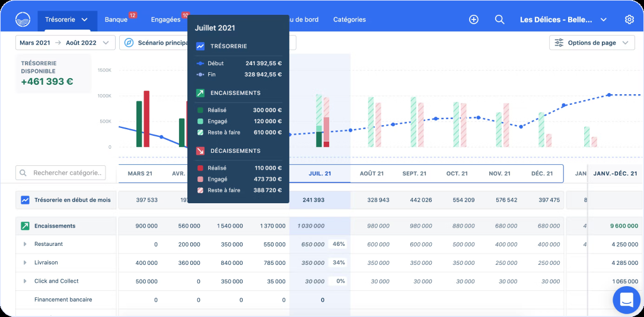Open the date range Mars 2021 – Août 2022 selector
The width and height of the screenshot is (644, 317).
pyautogui.click(x=65, y=43)
